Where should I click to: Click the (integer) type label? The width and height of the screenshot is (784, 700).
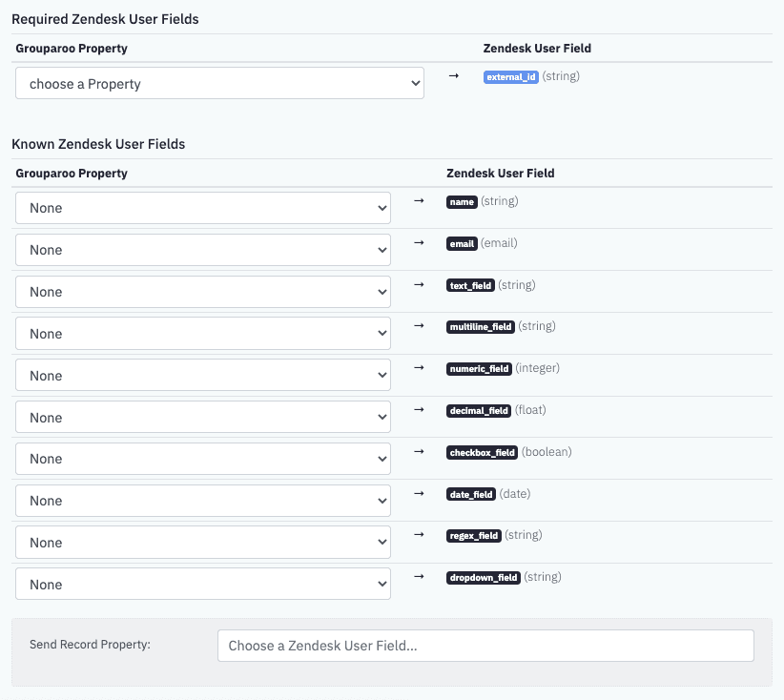[538, 368]
